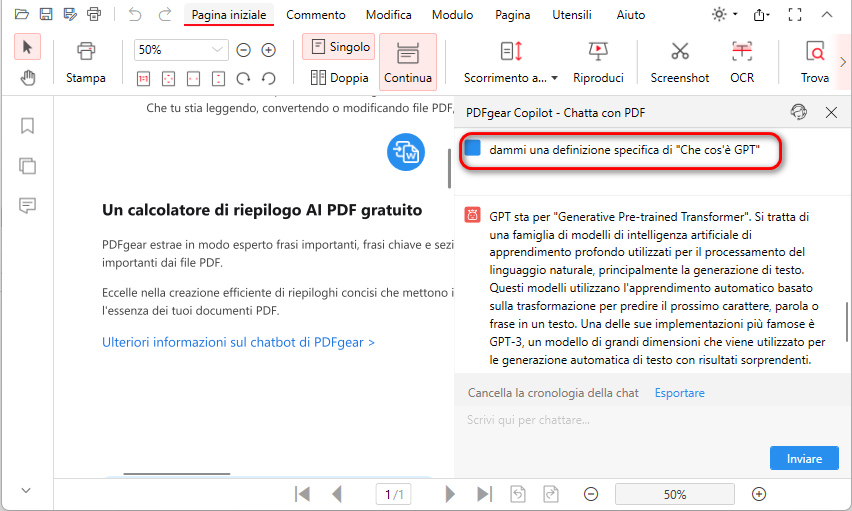Save the document with the floppy icon
The width and height of the screenshot is (852, 511).
click(46, 14)
